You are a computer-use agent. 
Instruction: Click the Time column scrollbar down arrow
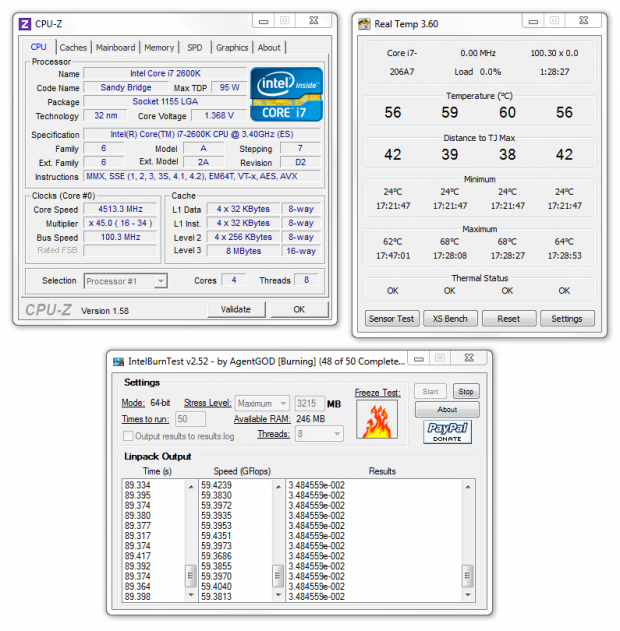(191, 594)
